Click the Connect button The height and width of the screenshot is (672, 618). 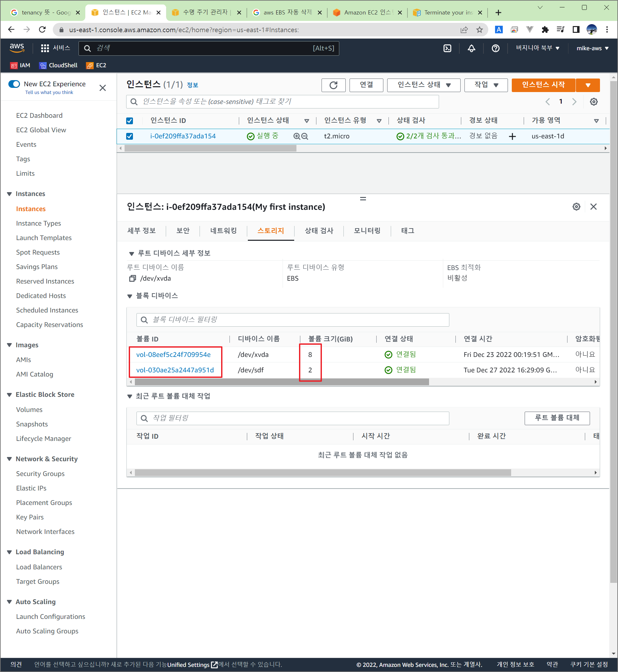366,85
